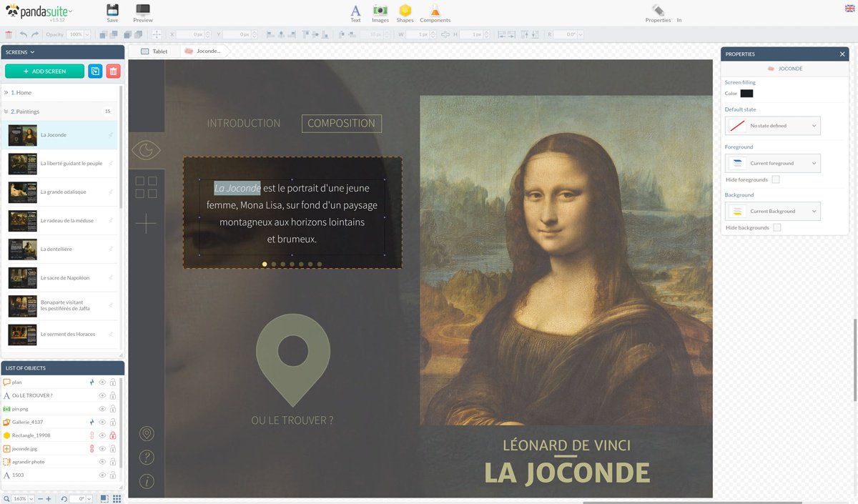Redo the last action
Screen dimensions: 858x504
[35, 34]
